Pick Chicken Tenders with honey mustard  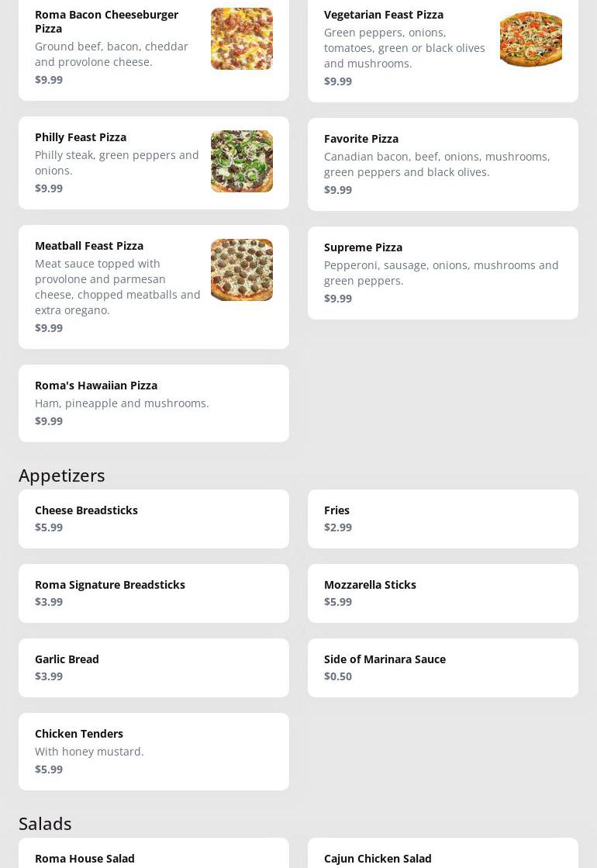pos(154,751)
